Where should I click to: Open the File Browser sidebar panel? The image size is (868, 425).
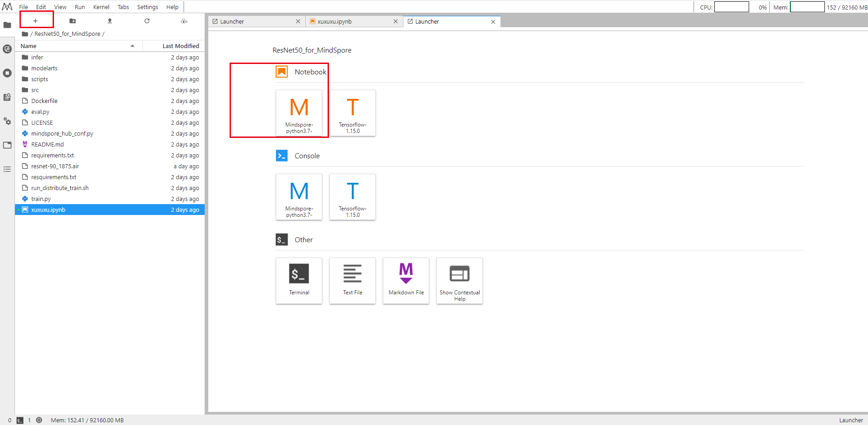coord(7,25)
